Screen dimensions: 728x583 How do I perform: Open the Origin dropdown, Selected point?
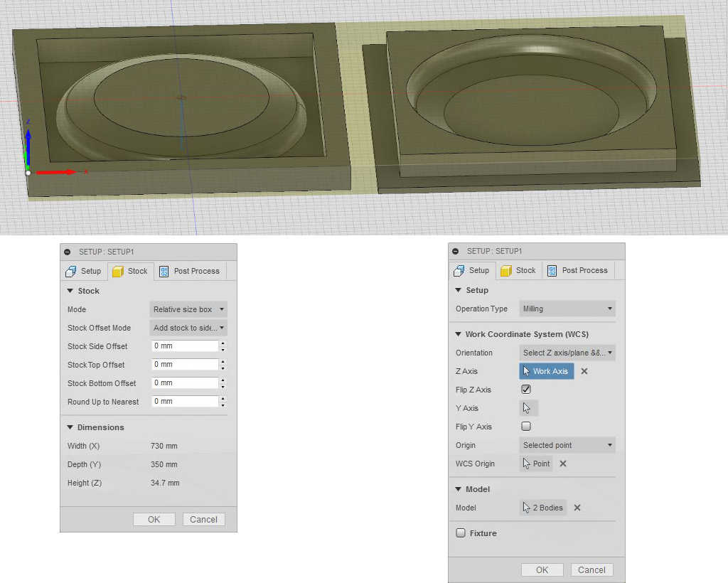click(567, 445)
